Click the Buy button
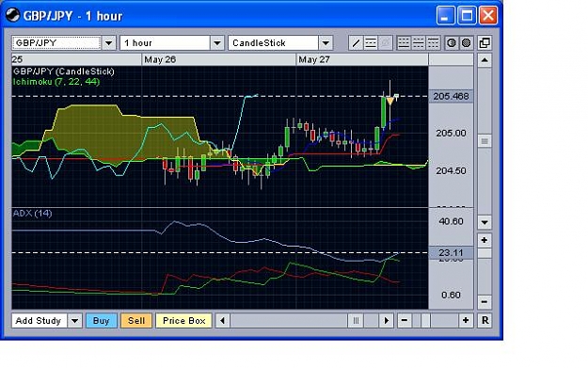 coord(102,321)
